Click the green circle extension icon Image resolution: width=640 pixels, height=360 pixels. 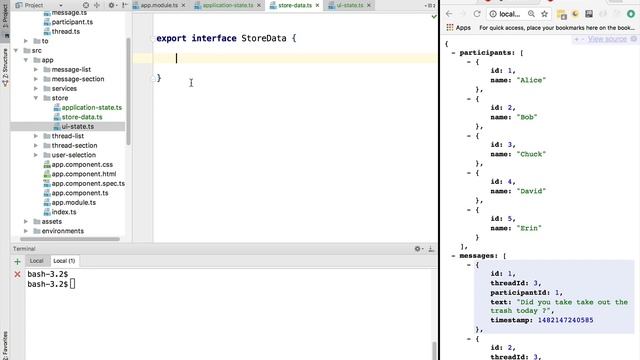pos(631,14)
